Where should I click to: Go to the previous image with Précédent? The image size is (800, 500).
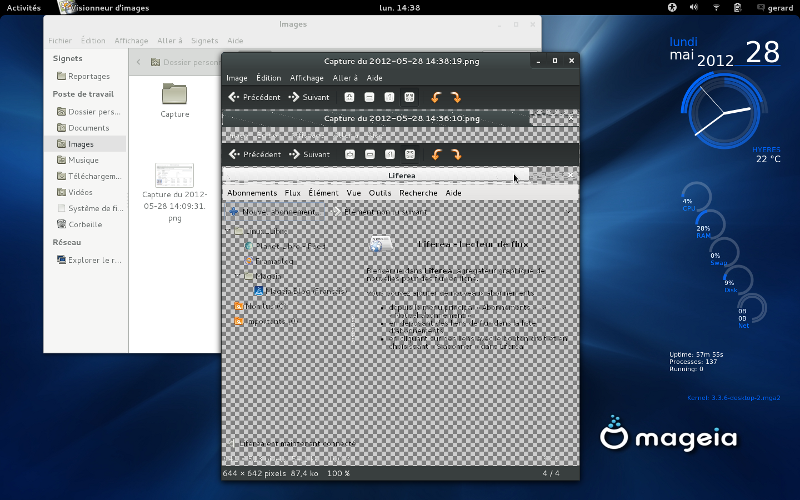(x=255, y=97)
